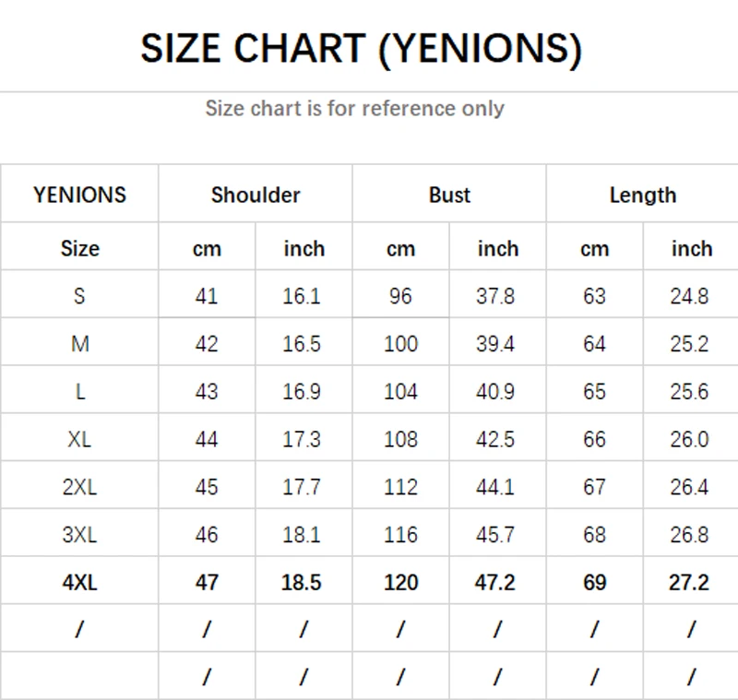Select the Bust column header
Viewport: 738px width, 700px height.
[449, 195]
